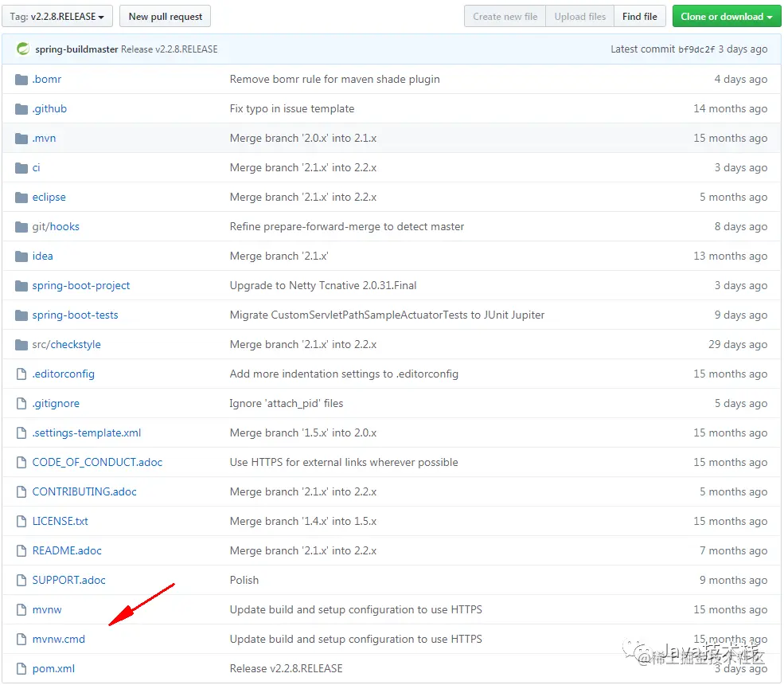Open the .github folder

49,109
